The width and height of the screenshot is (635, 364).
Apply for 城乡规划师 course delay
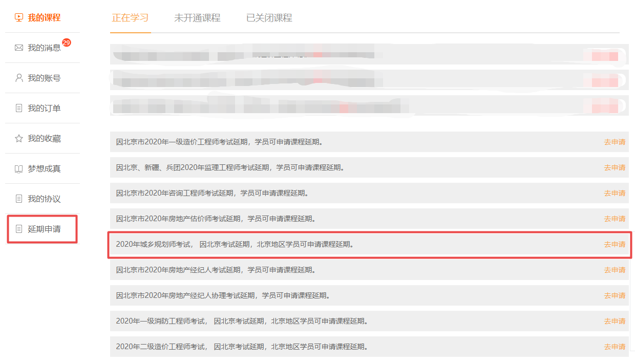tap(615, 244)
